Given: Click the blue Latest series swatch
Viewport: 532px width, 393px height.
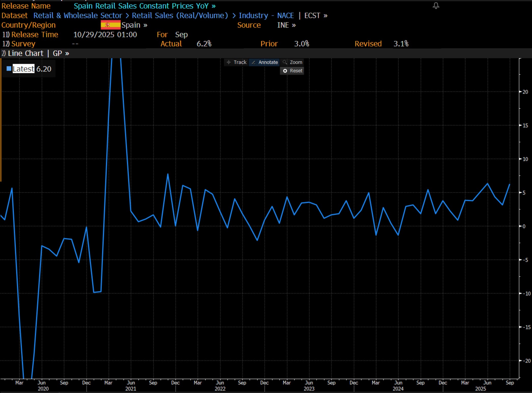Looking at the screenshot, I should tap(9, 69).
